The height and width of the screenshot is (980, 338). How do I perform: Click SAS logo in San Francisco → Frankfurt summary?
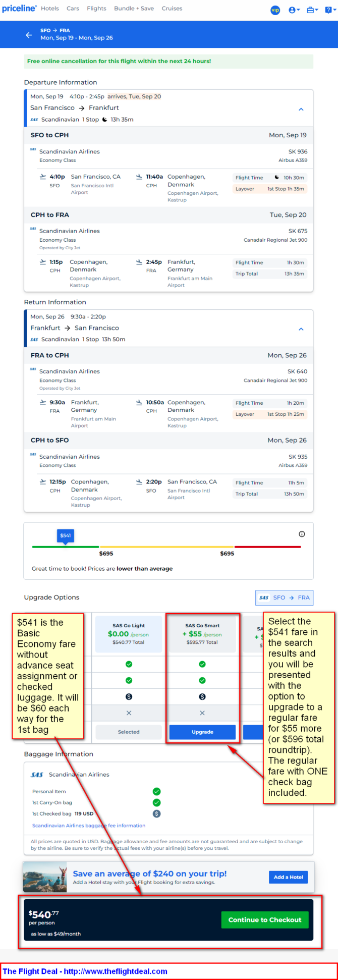tap(34, 120)
